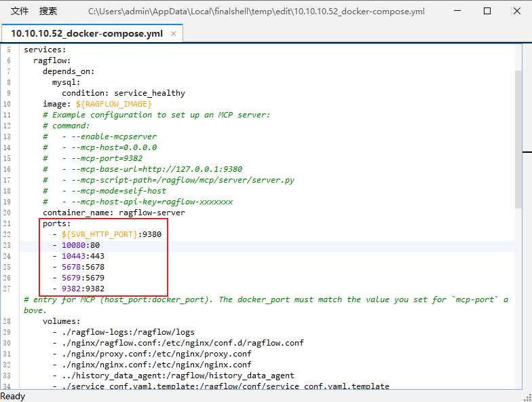
Task: Click the window resize grip
Action: (x=528, y=398)
